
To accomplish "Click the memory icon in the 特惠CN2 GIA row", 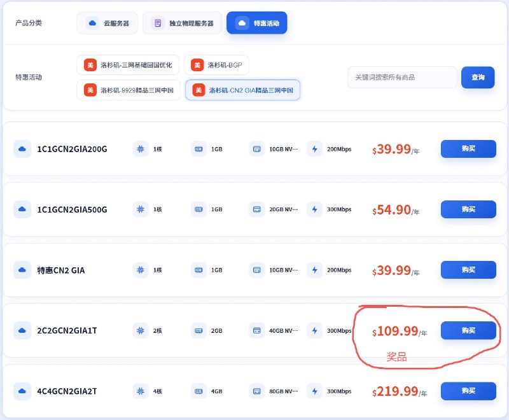I will pos(199,270).
